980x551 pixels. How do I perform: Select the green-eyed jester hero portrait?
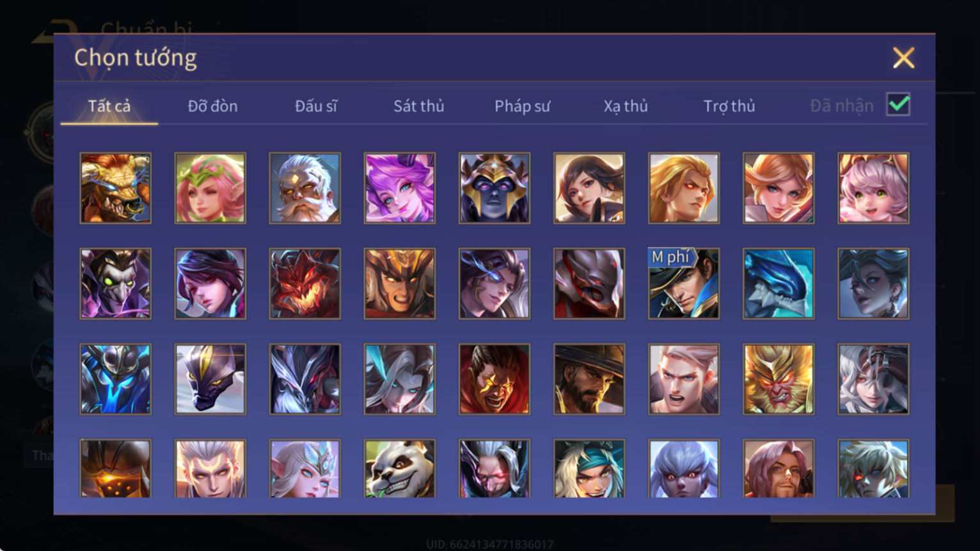point(116,283)
